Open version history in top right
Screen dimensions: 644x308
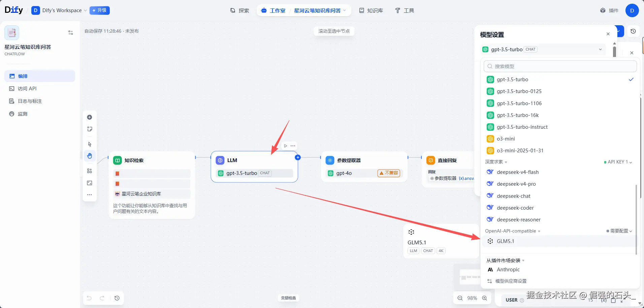pos(633,31)
